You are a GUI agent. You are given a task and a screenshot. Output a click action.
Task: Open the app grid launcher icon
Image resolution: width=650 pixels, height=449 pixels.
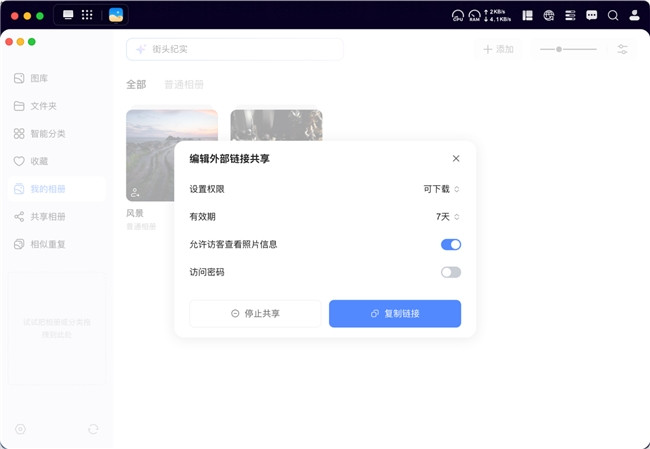87,15
